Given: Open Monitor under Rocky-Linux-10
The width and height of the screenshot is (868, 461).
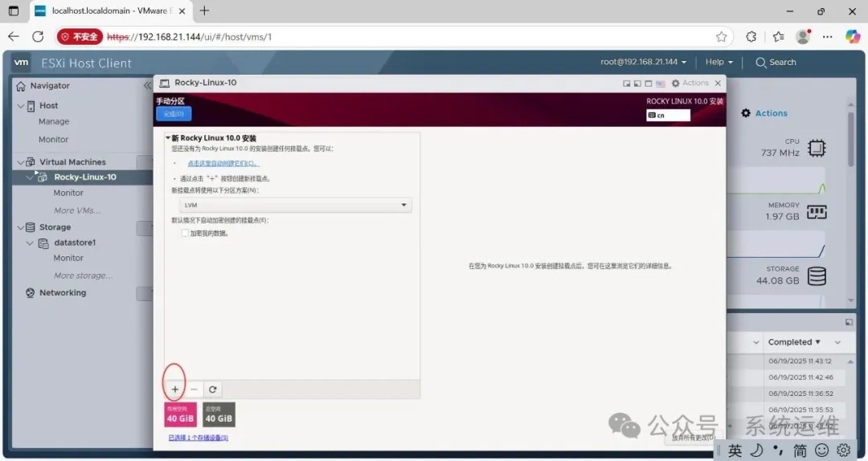Looking at the screenshot, I should point(68,193).
